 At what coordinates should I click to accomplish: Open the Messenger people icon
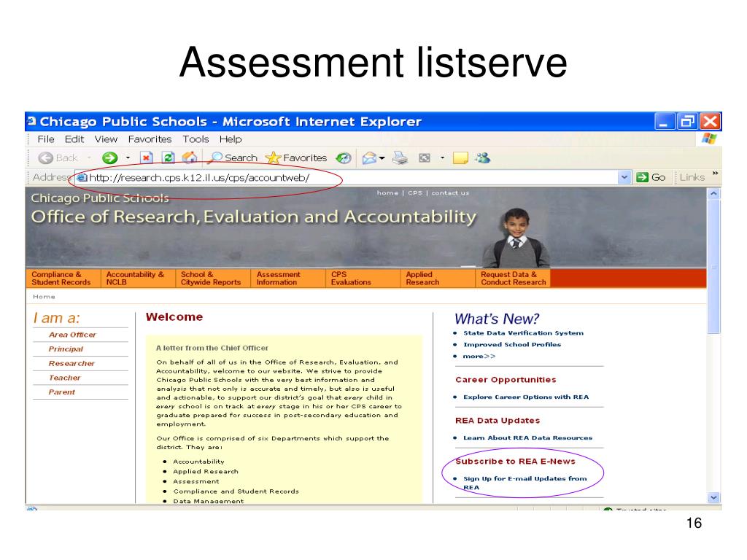(483, 157)
